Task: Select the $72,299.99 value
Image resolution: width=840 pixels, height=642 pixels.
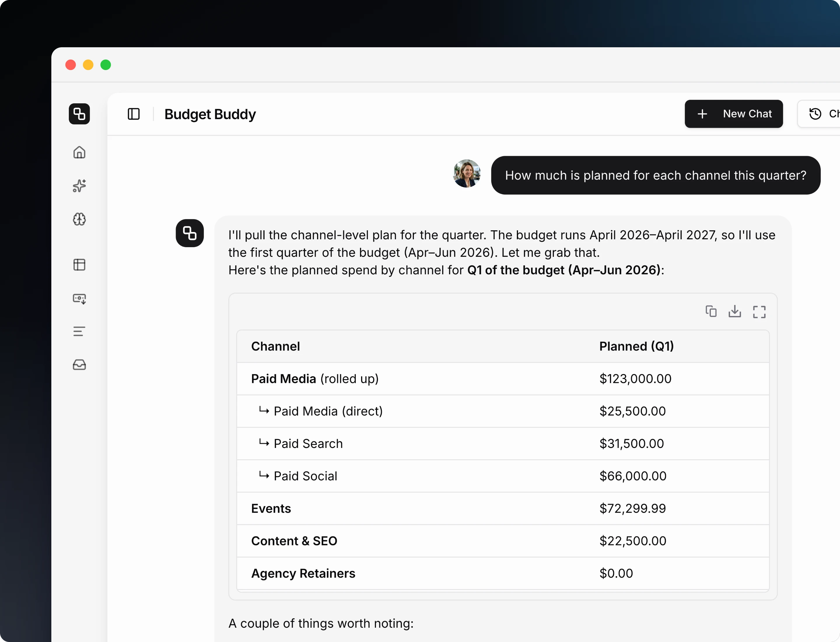Action: point(633,509)
